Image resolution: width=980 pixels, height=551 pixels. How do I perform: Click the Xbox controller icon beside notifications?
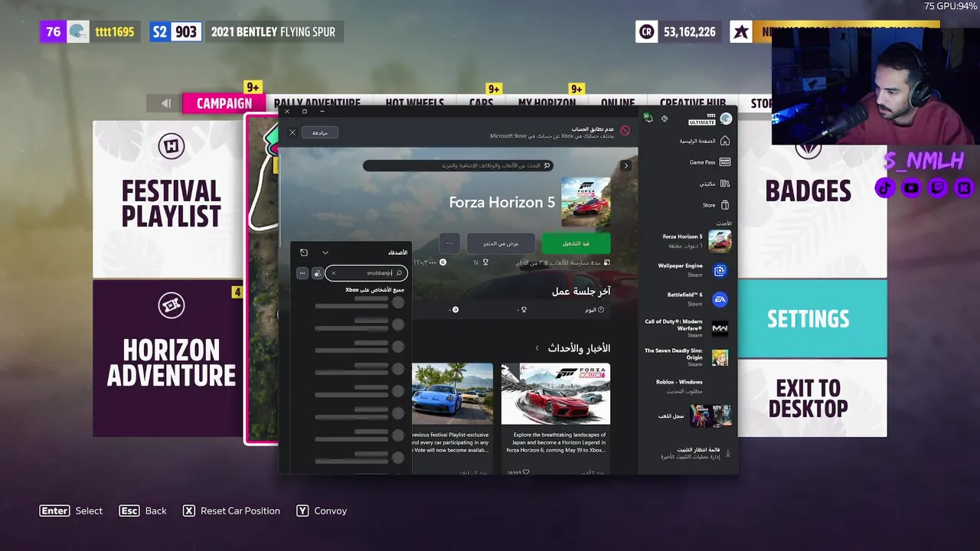pyautogui.click(x=664, y=119)
